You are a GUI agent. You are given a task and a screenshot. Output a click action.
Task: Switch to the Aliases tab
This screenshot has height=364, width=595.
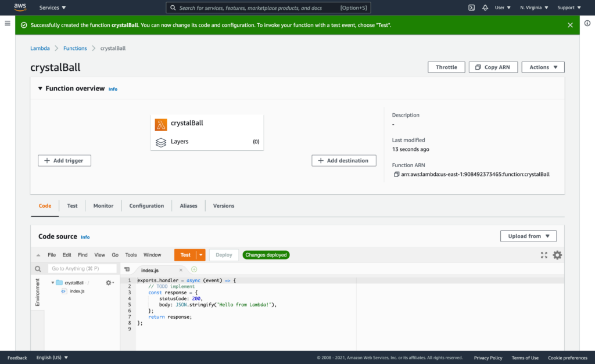(x=189, y=206)
